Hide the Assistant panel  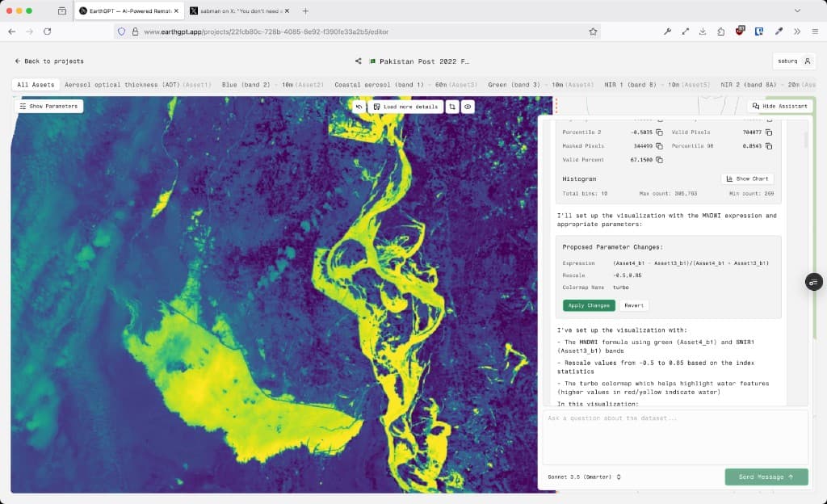pyautogui.click(x=779, y=106)
